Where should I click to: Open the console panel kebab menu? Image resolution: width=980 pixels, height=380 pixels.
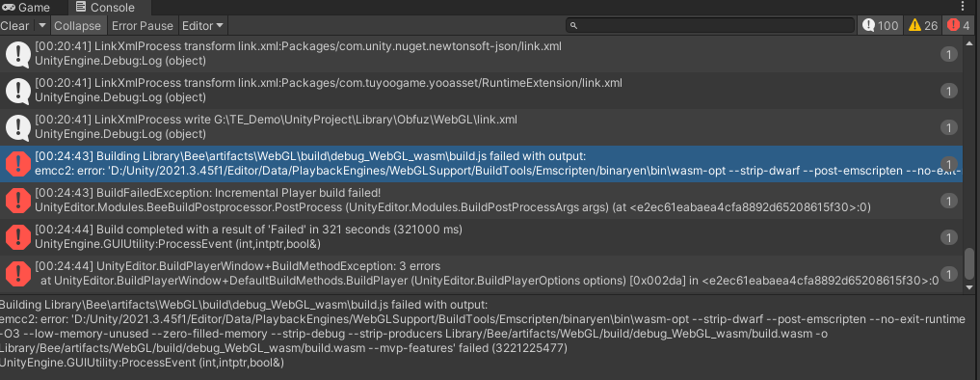[962, 7]
